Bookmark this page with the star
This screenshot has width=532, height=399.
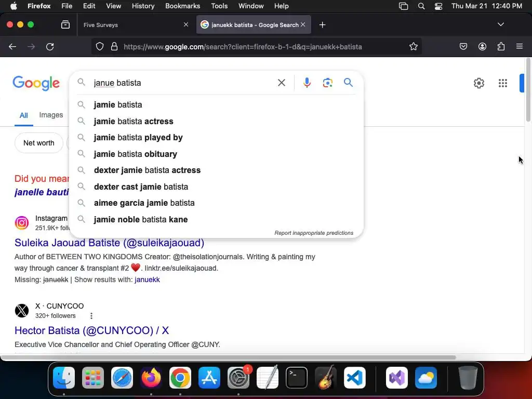tap(413, 46)
